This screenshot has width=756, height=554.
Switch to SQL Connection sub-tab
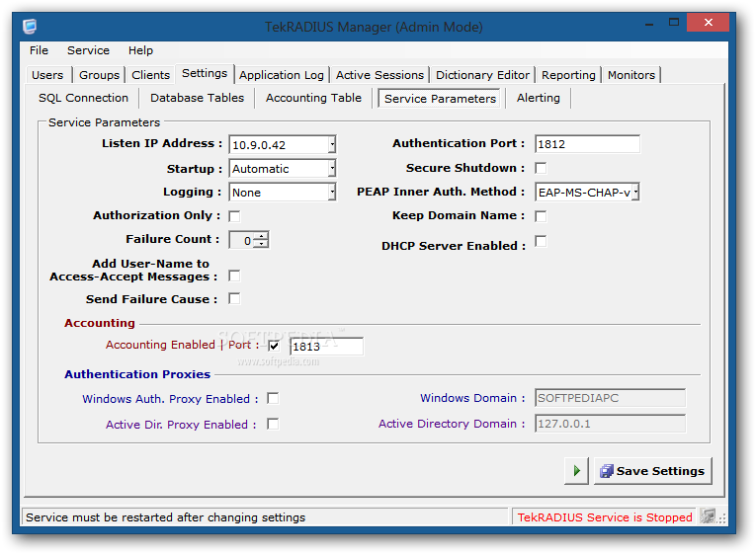coord(83,98)
